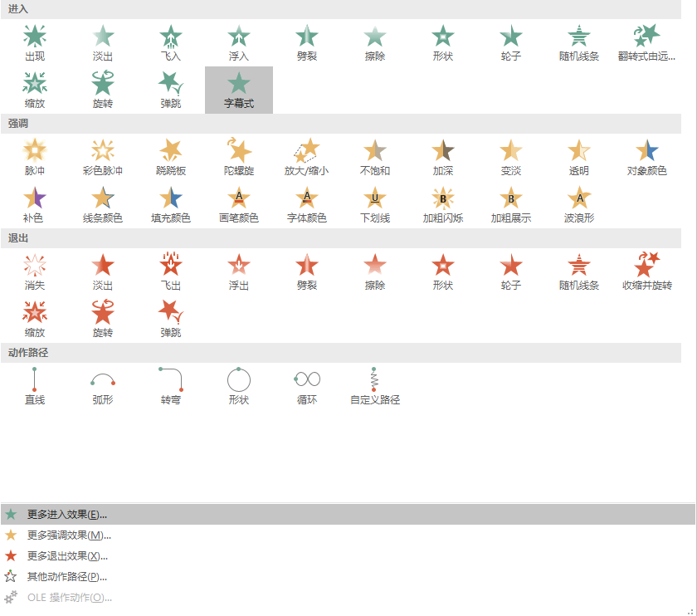The height and width of the screenshot is (616, 697).
Task: Click the OLE 操作动作(O)... entry
Action: [x=348, y=597]
